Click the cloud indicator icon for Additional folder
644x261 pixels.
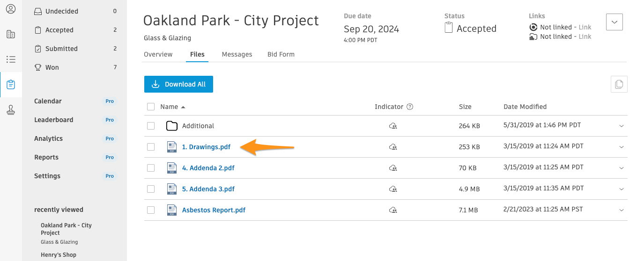point(393,126)
